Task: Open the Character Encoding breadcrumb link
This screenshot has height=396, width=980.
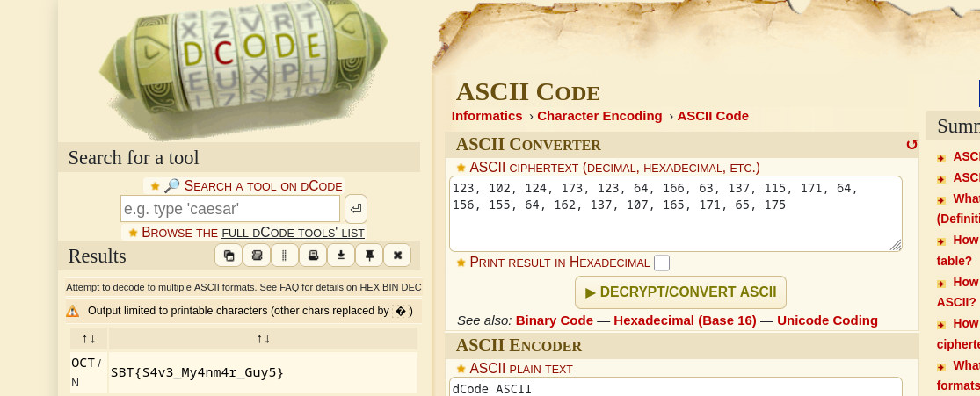Action: 599,116
